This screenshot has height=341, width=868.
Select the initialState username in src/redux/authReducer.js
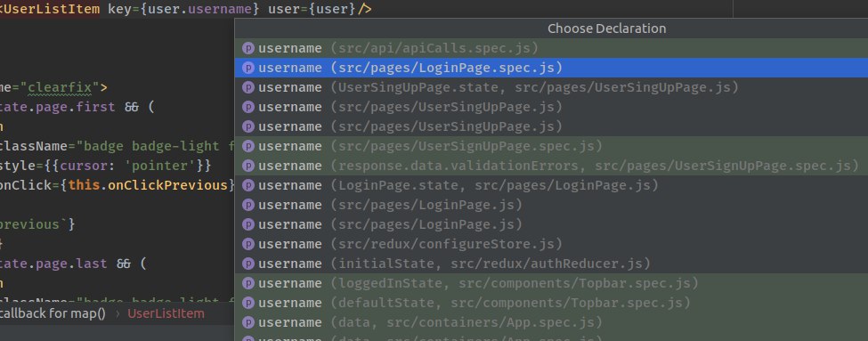coord(551,264)
